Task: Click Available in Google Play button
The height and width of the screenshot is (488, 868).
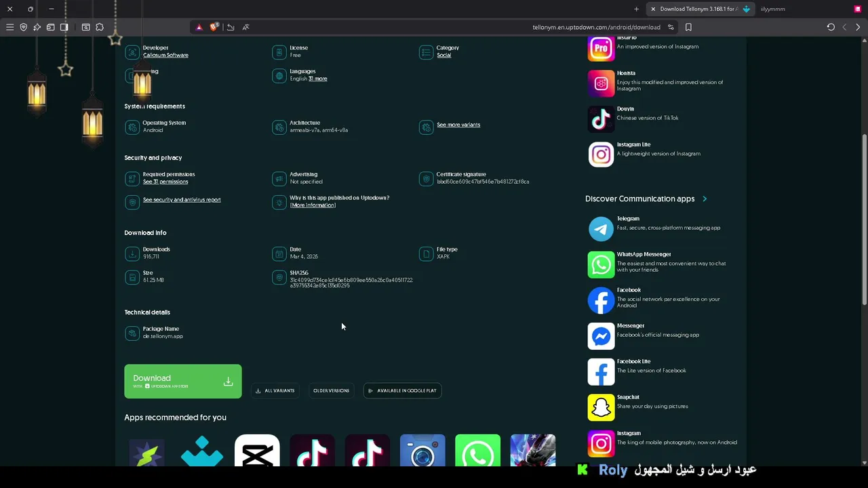Action: (403, 390)
